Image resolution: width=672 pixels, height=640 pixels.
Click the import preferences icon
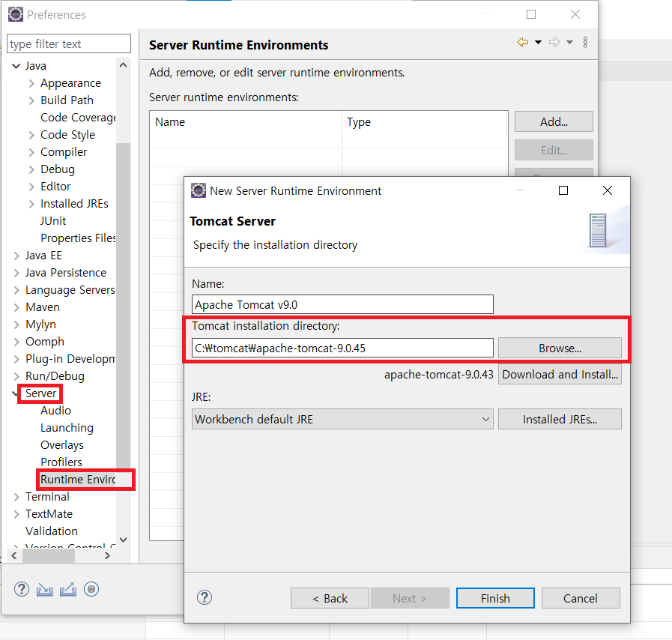coord(44,590)
